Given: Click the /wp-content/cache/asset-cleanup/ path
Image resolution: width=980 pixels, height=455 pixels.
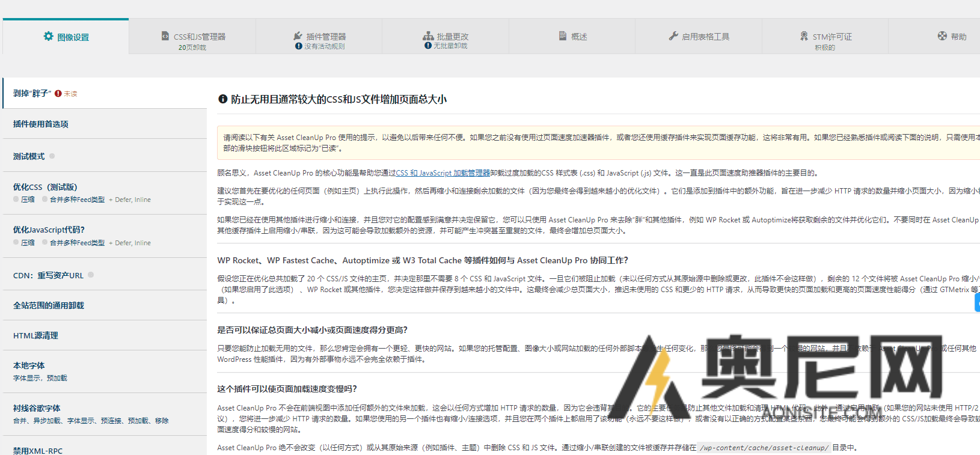Looking at the screenshot, I should point(765,448).
